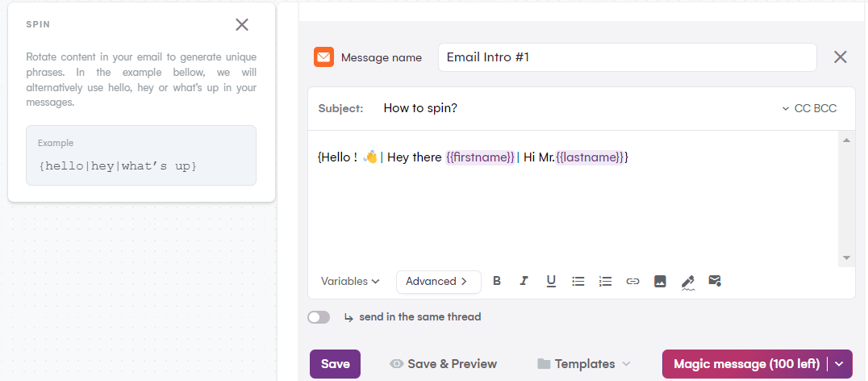This screenshot has height=381, width=868.
Task: Close the Spin help panel
Action: 242,25
